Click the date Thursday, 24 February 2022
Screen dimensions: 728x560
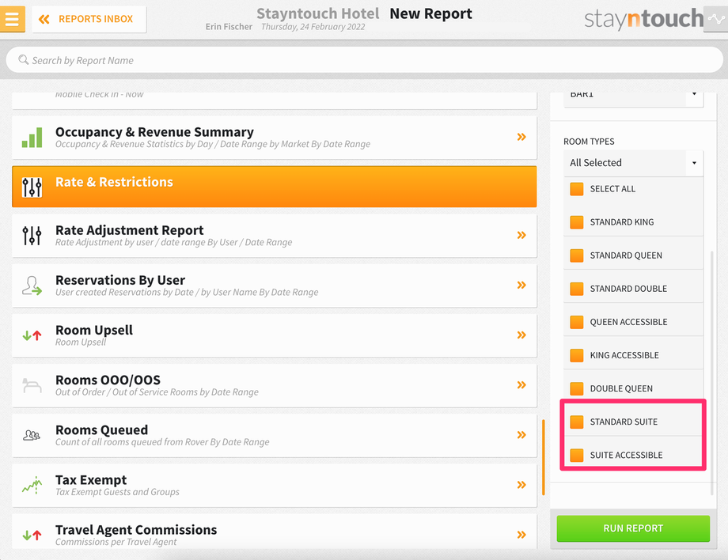(x=313, y=26)
